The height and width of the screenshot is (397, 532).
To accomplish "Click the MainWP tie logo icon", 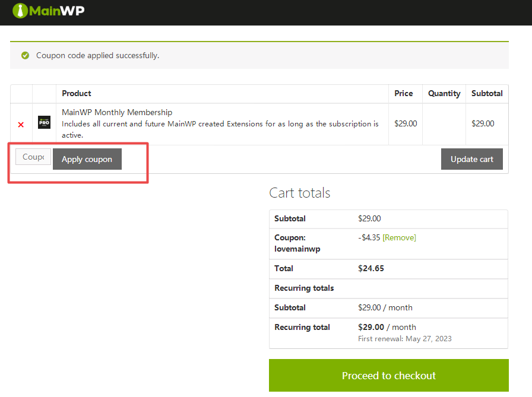I will click(20, 11).
